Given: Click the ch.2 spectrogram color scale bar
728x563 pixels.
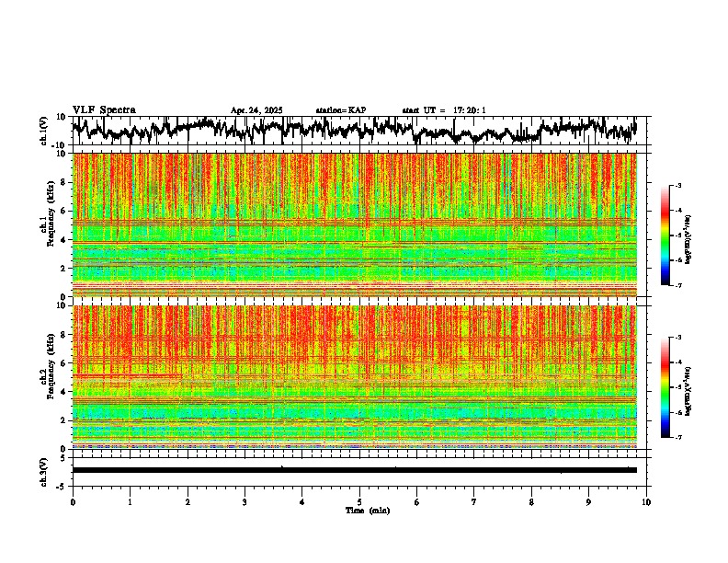Looking at the screenshot, I should tap(665, 387).
